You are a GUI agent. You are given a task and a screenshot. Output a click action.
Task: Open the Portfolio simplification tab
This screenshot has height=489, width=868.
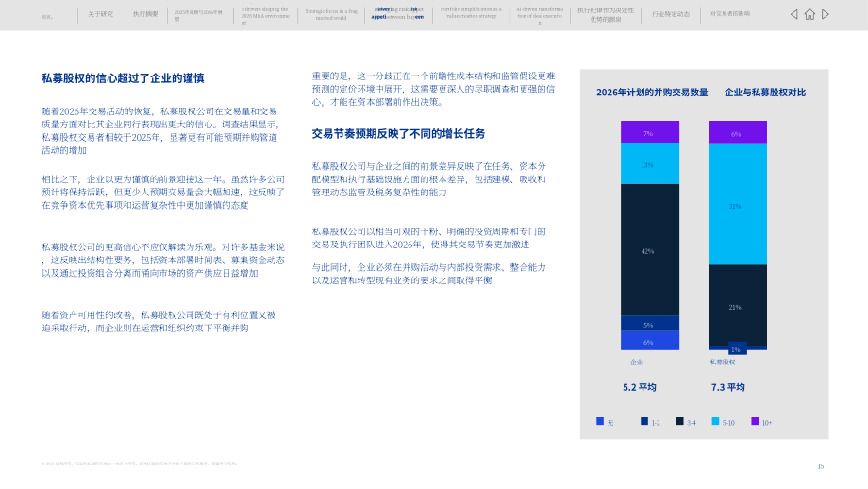click(471, 12)
